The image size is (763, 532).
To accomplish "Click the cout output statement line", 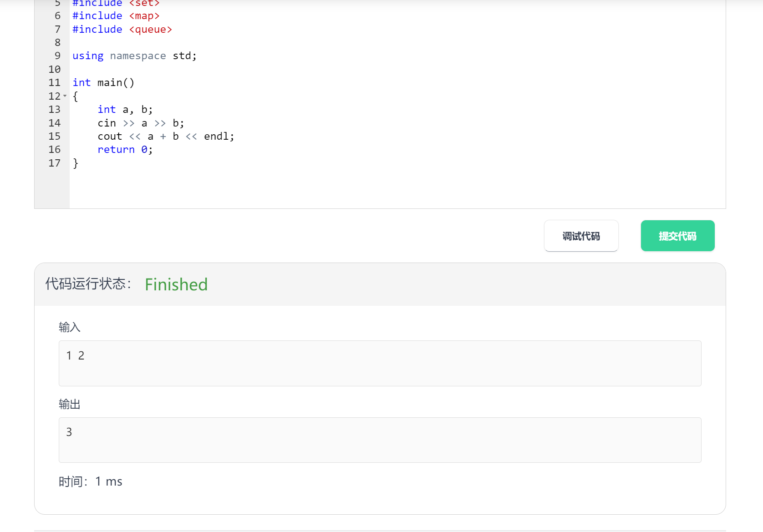I will tap(165, 136).
